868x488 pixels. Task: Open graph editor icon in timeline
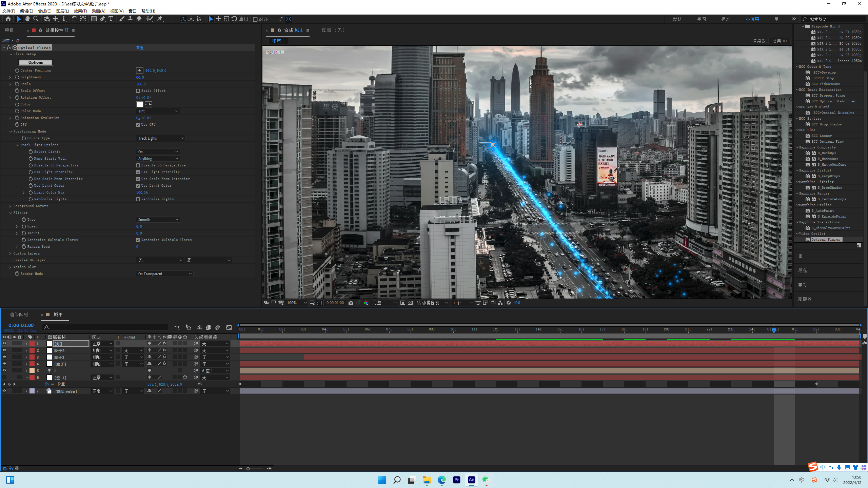[229, 327]
